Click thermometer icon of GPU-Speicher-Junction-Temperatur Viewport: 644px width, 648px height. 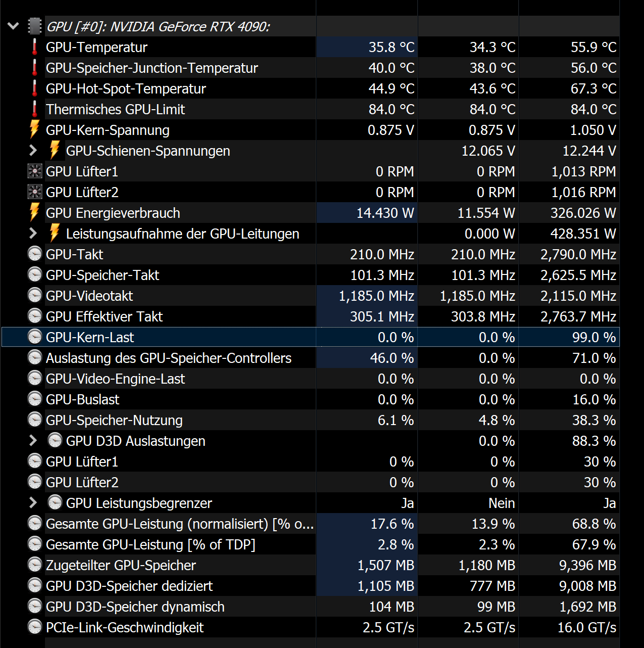(x=34, y=68)
